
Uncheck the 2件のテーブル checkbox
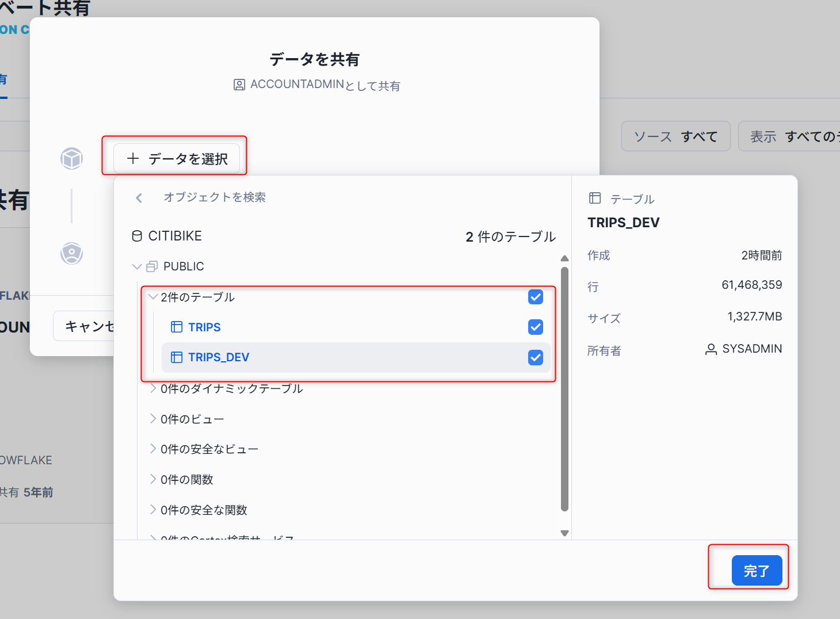point(536,297)
